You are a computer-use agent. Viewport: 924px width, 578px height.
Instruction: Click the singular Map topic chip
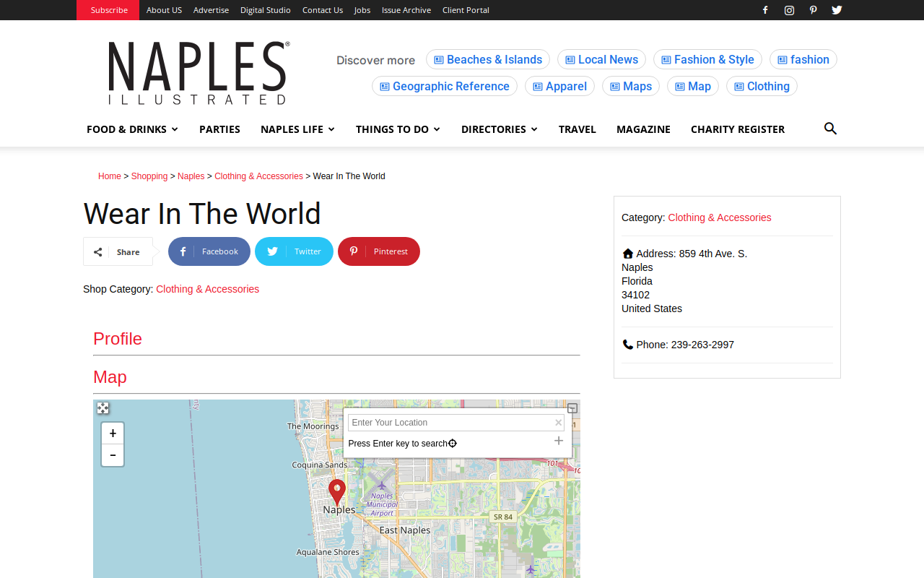(x=693, y=86)
